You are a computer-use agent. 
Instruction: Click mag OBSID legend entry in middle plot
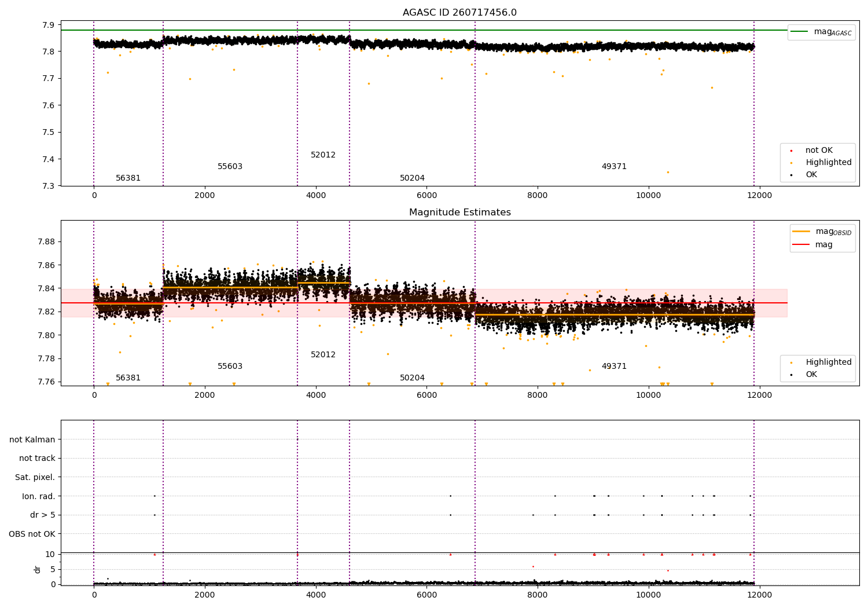[822, 232]
